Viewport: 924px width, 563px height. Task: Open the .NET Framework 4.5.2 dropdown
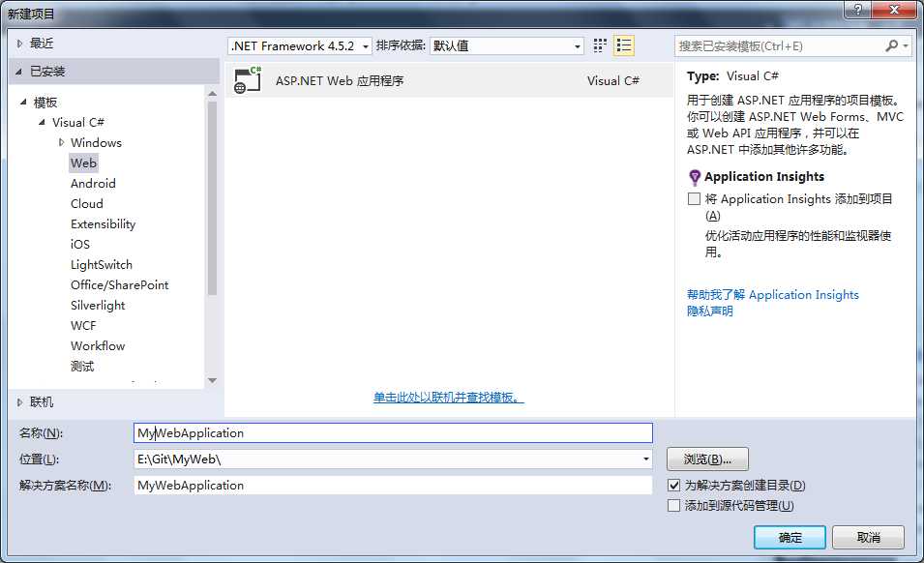click(x=300, y=45)
